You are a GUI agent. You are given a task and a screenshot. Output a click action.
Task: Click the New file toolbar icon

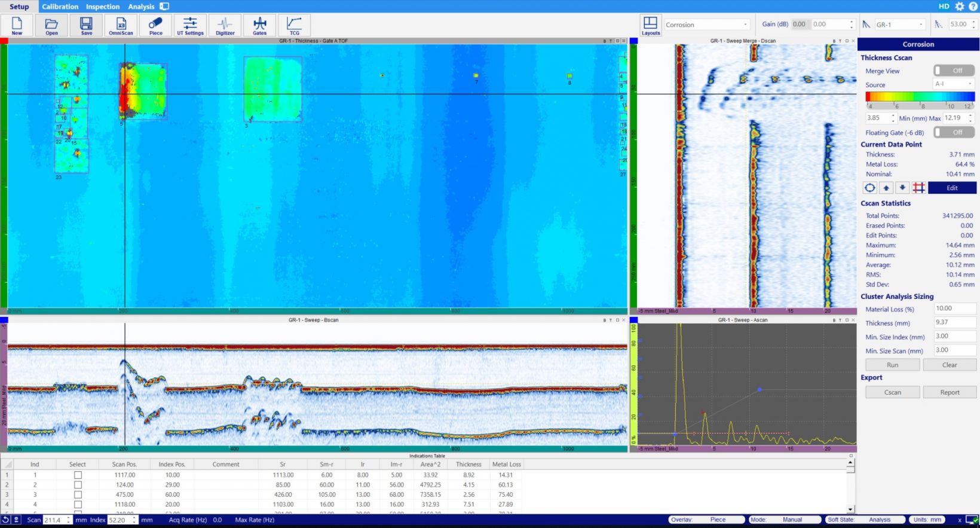17,25
